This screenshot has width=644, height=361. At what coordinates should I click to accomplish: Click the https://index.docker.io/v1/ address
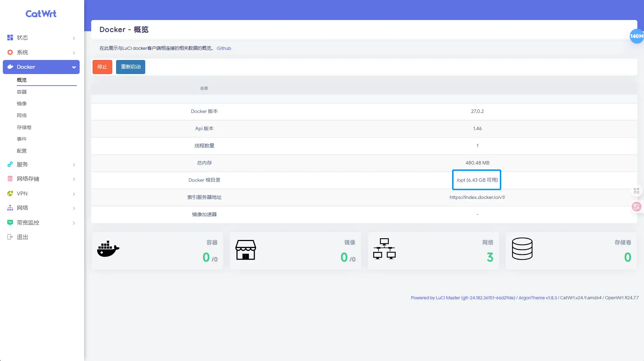tap(477, 197)
